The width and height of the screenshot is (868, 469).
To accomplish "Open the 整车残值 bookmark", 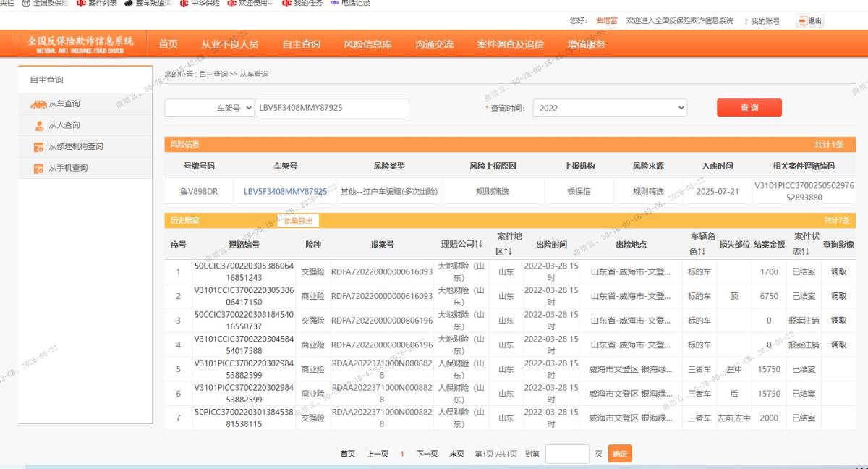I will tap(148, 3).
